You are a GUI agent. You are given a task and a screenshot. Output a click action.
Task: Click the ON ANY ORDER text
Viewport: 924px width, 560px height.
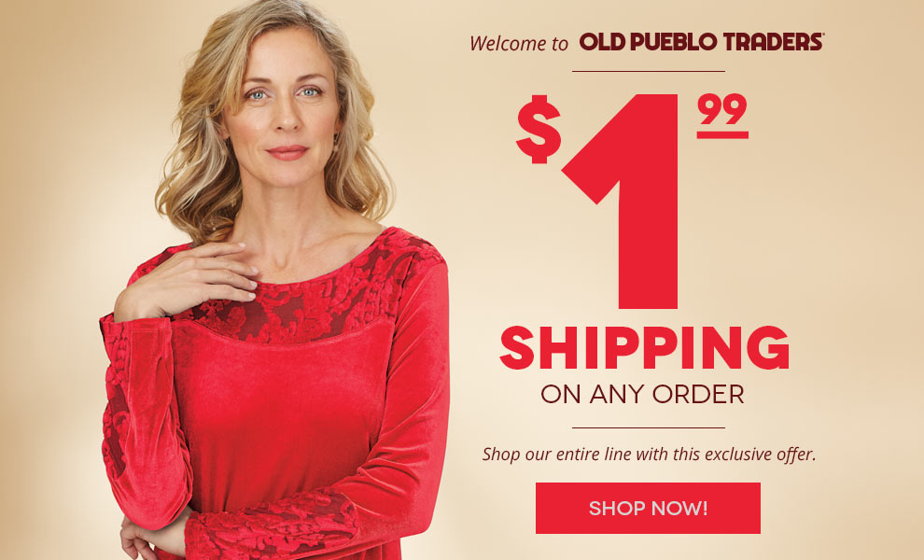(x=642, y=395)
